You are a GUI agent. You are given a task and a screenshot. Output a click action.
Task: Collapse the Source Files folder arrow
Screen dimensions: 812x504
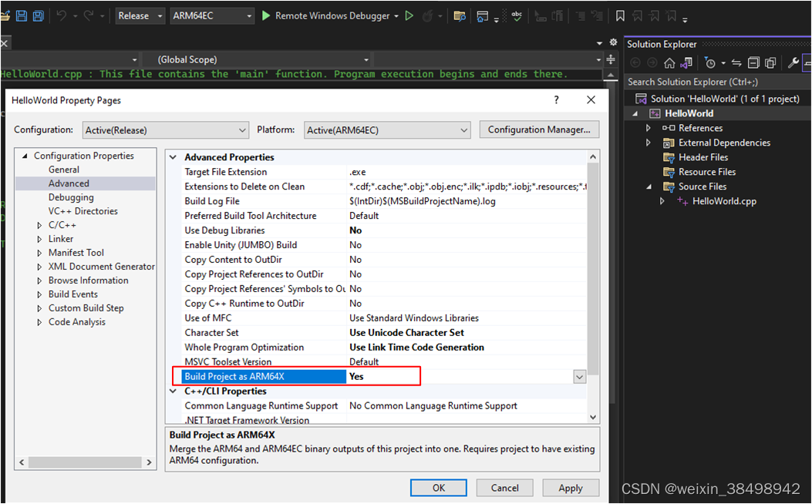tap(649, 186)
